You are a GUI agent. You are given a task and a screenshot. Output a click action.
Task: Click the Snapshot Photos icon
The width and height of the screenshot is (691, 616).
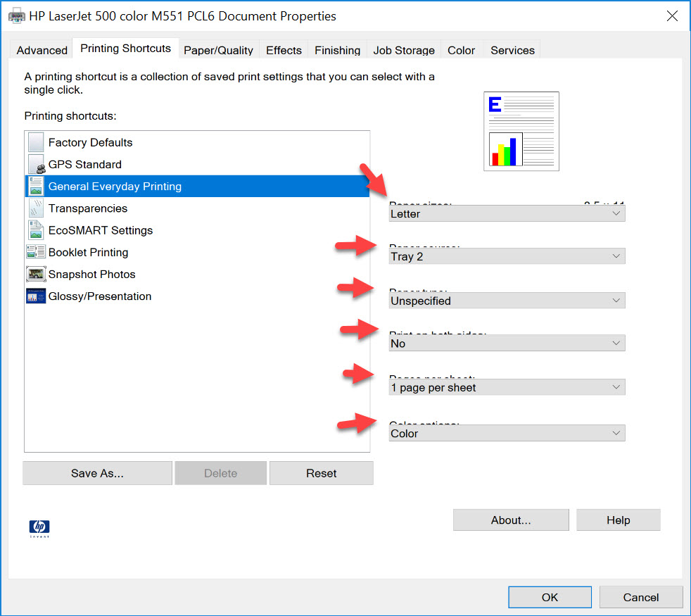pos(36,275)
